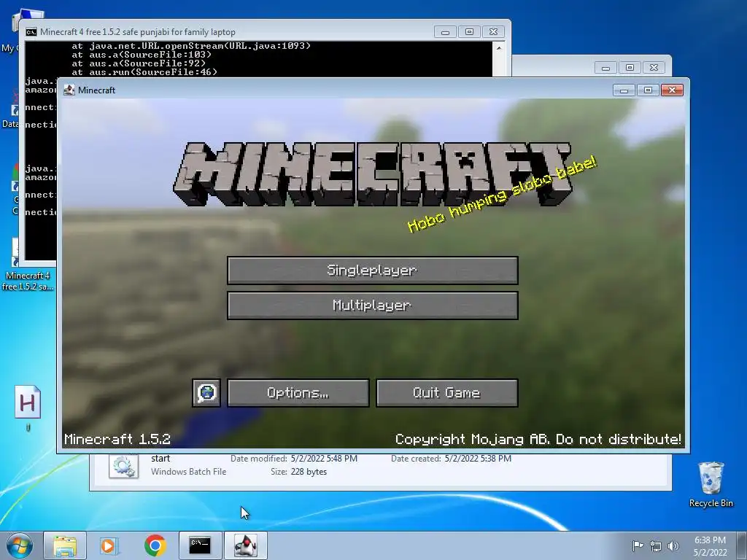This screenshot has width=747, height=560.
Task: Click the command prompt scrollbar up arrow
Action: (499, 47)
